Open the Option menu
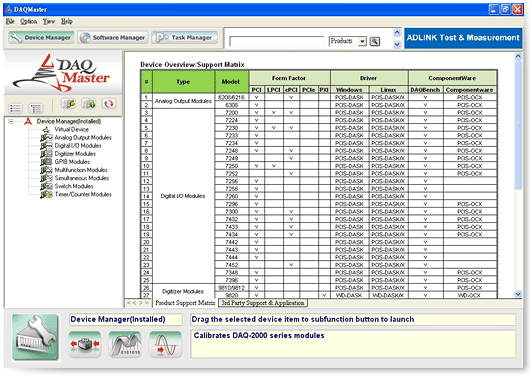Screen dimensions: 532x376 [28, 21]
